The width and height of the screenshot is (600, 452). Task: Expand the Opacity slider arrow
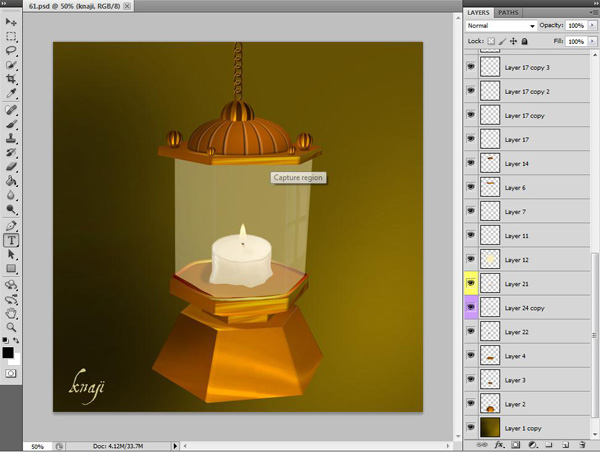tap(592, 25)
